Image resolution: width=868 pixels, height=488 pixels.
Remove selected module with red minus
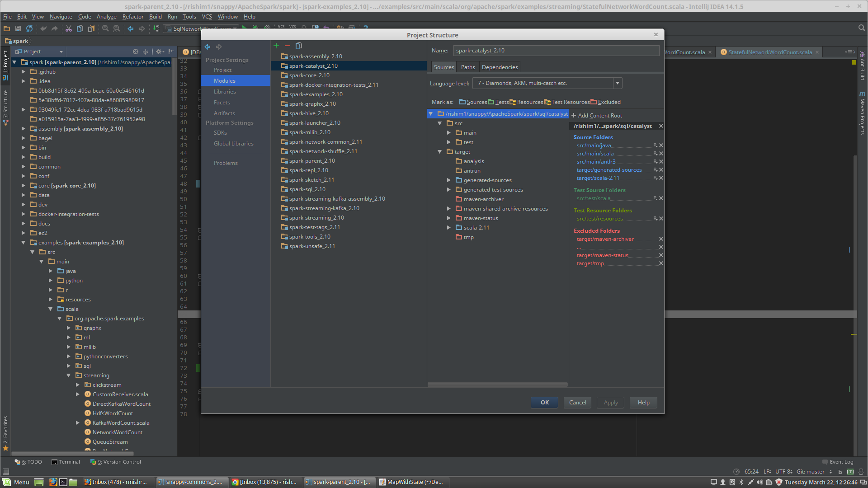[288, 46]
